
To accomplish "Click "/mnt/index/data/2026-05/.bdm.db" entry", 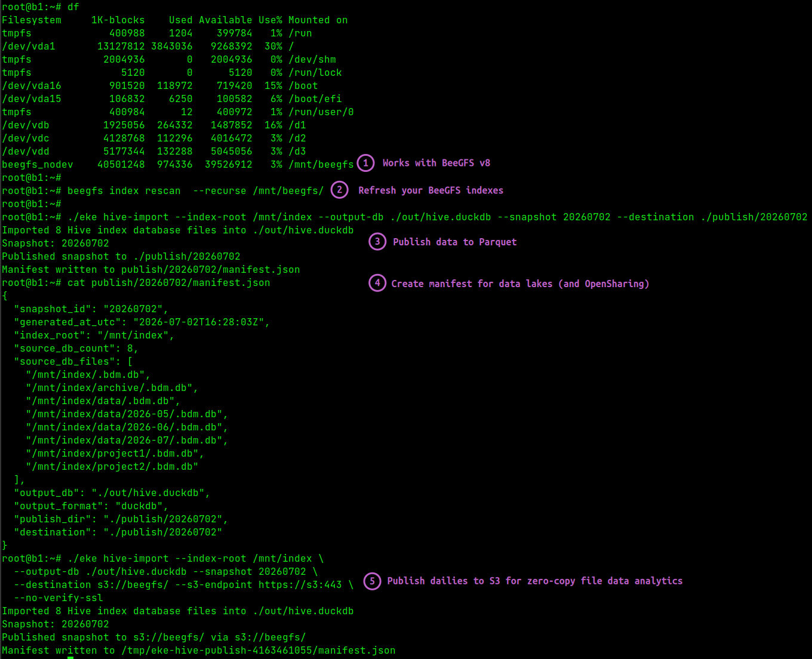I will [x=127, y=414].
